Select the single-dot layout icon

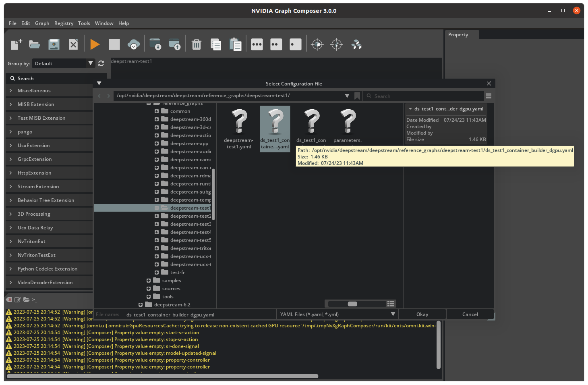tap(296, 44)
